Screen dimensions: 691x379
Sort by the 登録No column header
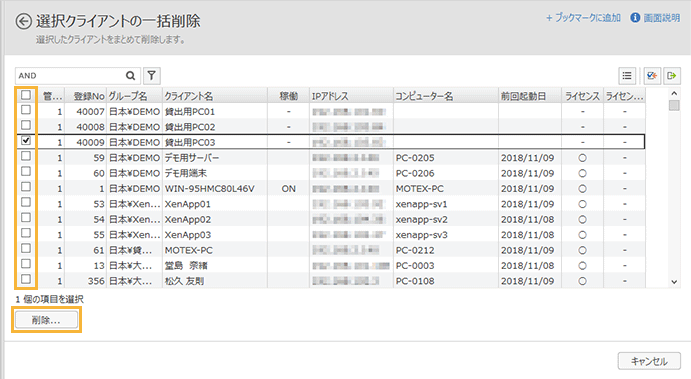pos(86,96)
